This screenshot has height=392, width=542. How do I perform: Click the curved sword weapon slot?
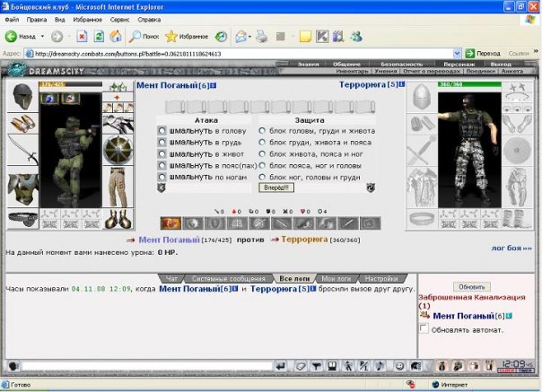(22, 149)
